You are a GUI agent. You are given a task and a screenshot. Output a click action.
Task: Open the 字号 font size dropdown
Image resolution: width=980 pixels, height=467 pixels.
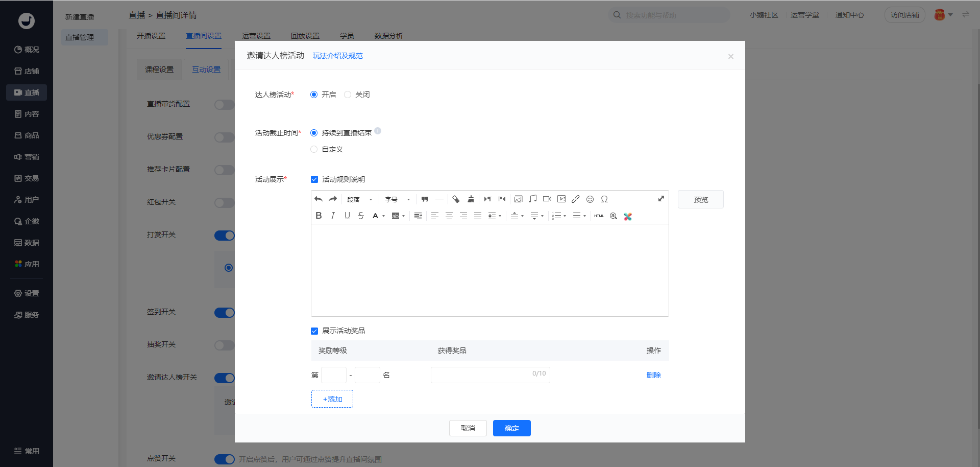397,199
